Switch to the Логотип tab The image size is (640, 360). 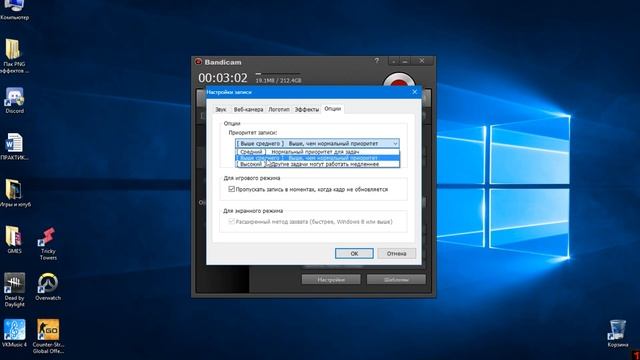pyautogui.click(x=279, y=109)
